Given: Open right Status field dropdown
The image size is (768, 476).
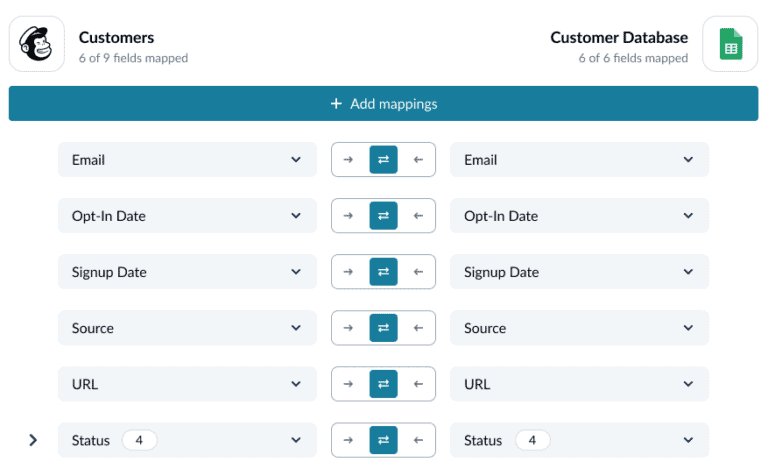Looking at the screenshot, I should click(x=687, y=440).
